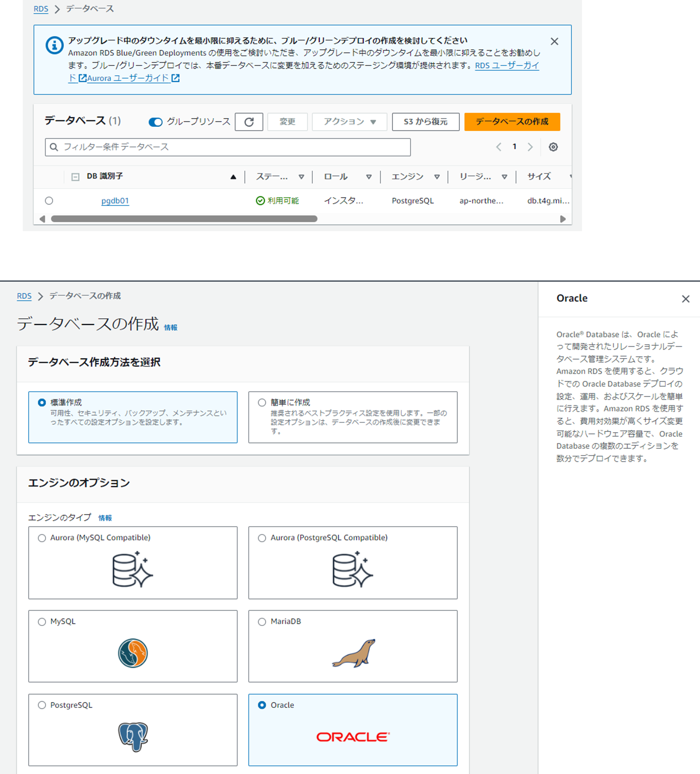Click the ap-northe... region cell
This screenshot has width=700, height=774.
point(481,201)
